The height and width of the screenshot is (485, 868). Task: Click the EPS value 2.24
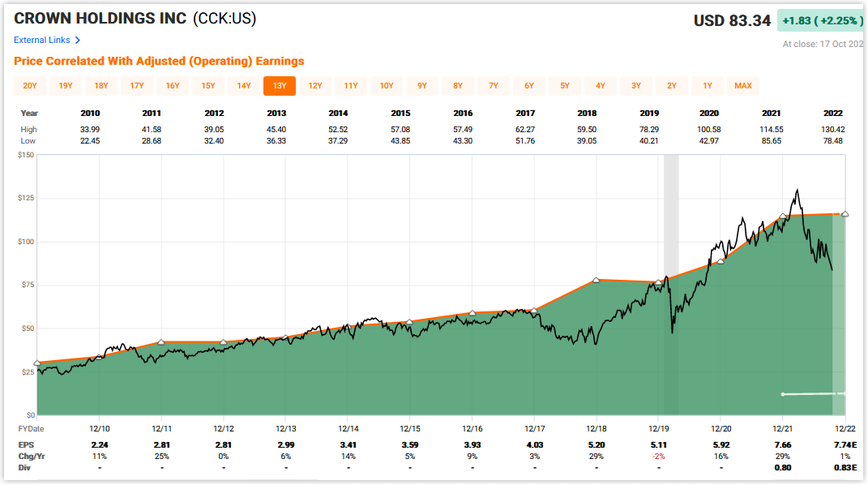click(x=100, y=444)
